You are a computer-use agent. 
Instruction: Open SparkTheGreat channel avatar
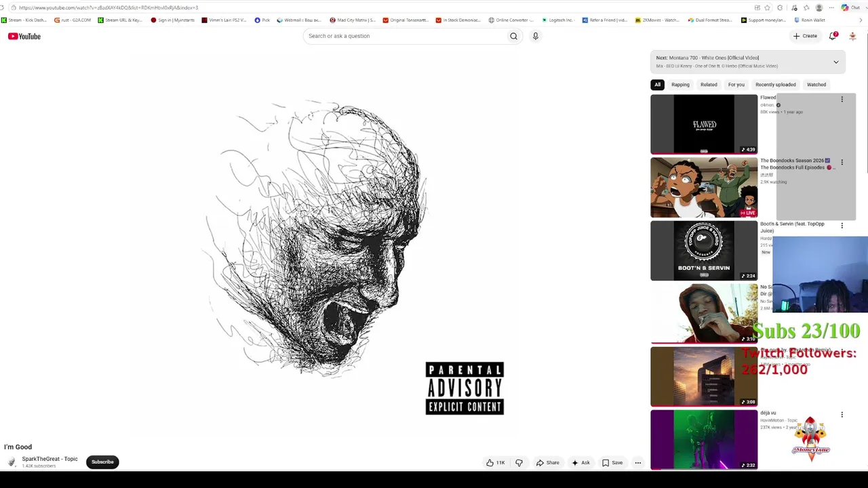[x=12, y=462]
